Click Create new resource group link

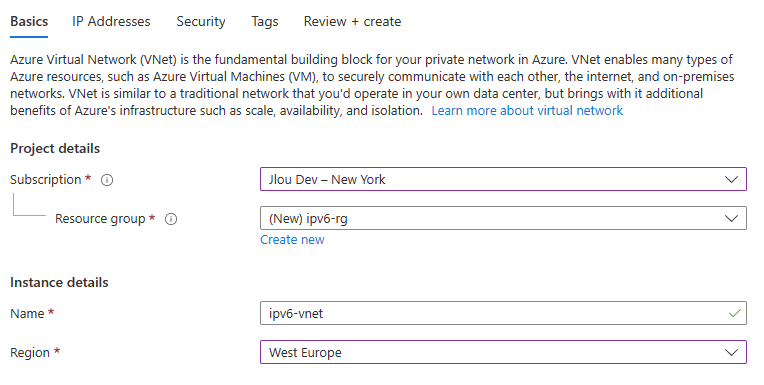tap(292, 240)
